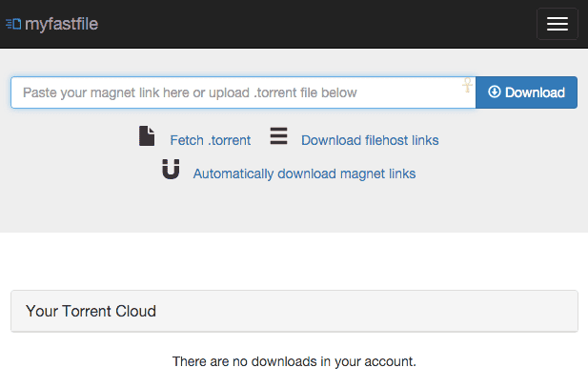Click the blue Download button
Image resolution: width=588 pixels, height=388 pixels.
tap(526, 92)
